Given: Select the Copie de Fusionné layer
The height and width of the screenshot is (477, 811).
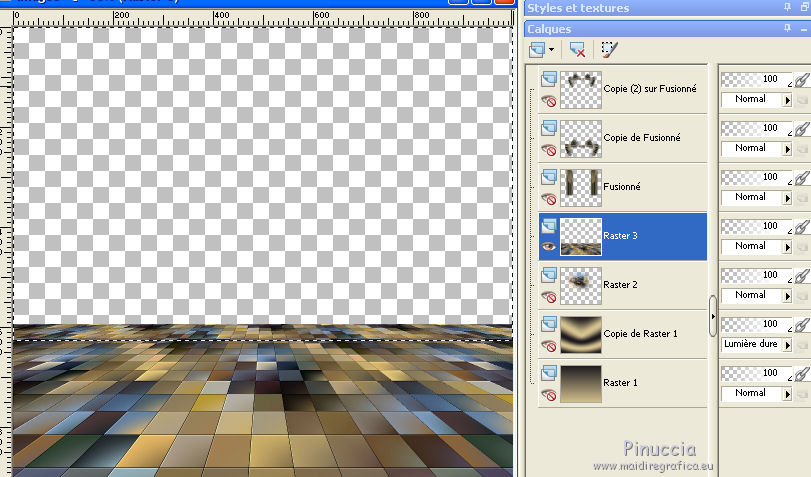Looking at the screenshot, I should point(641,138).
